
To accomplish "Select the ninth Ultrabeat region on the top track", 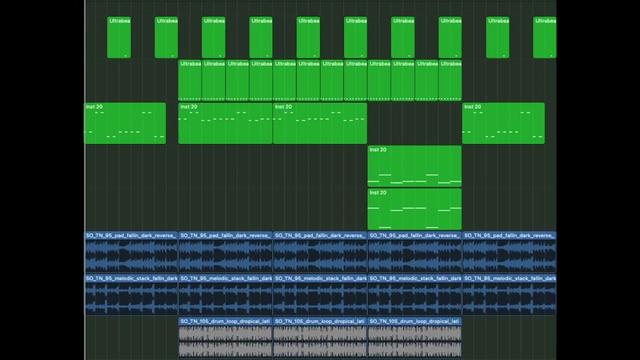I will pos(498,37).
